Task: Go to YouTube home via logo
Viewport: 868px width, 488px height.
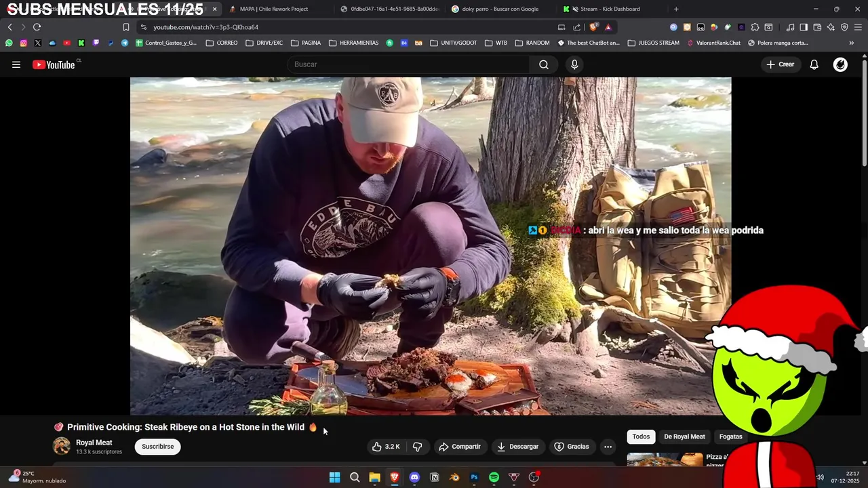Action: click(54, 64)
